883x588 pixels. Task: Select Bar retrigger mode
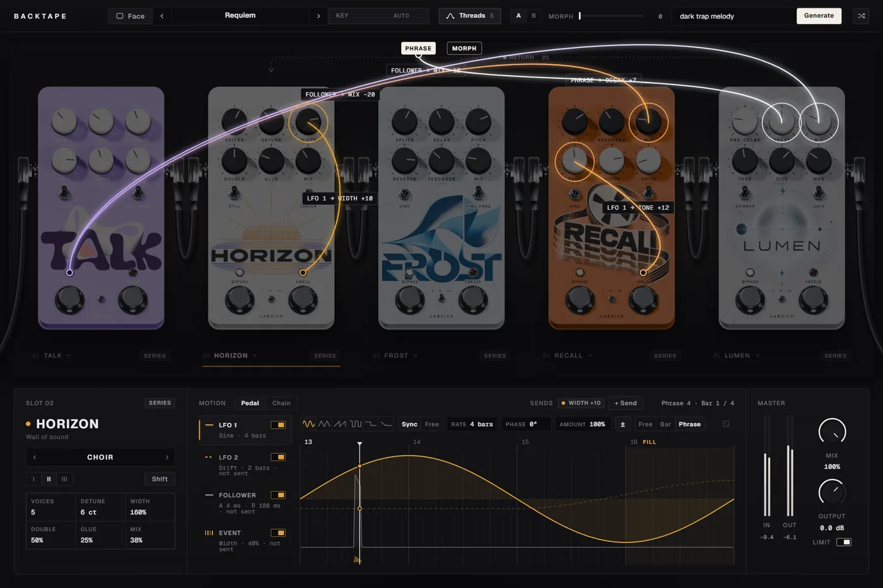665,424
